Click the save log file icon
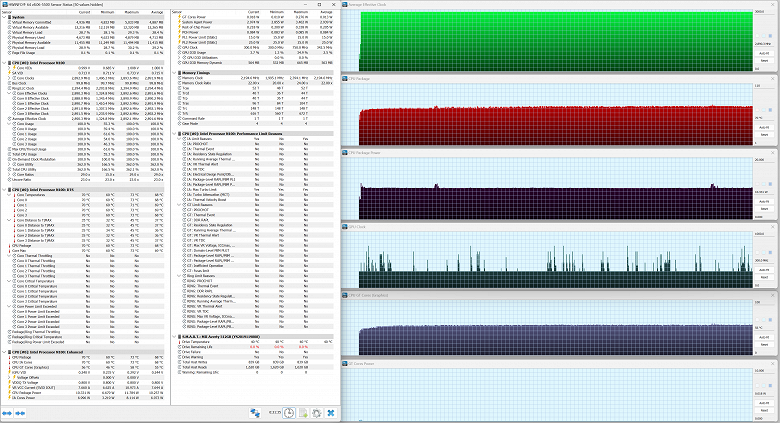The width and height of the screenshot is (780, 423). pos(302,412)
